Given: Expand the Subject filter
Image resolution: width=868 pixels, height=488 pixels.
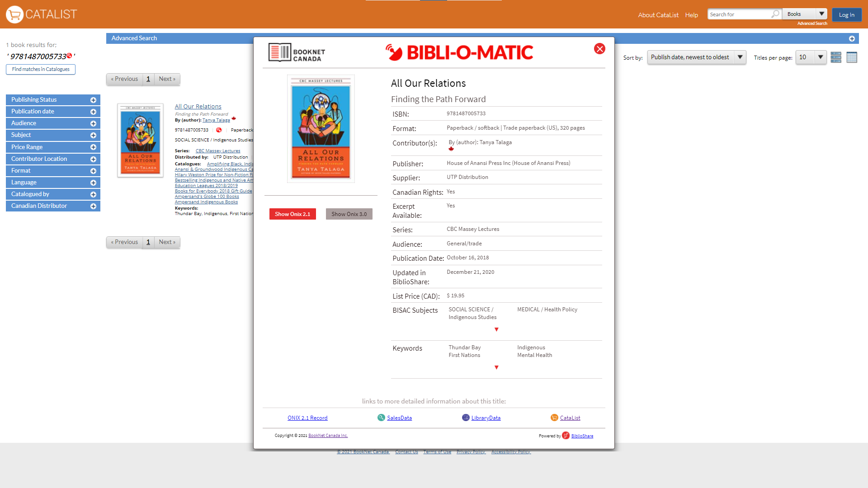Looking at the screenshot, I should pyautogui.click(x=53, y=135).
